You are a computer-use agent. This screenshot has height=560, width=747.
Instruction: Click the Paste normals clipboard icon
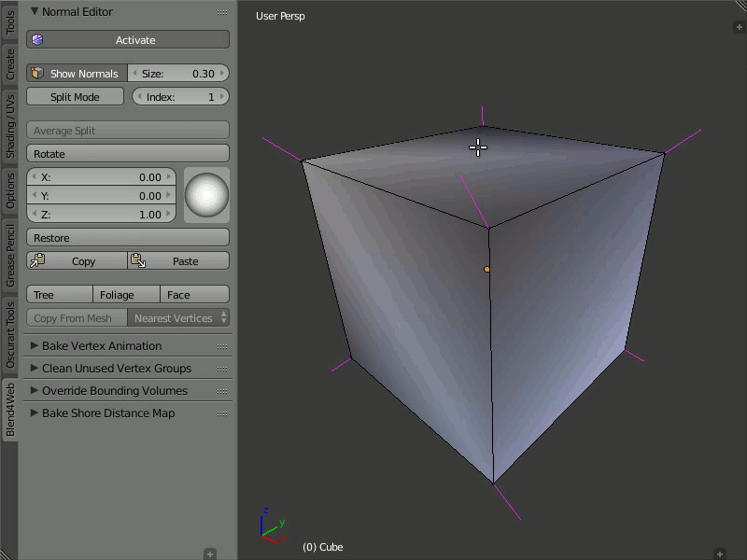[136, 261]
